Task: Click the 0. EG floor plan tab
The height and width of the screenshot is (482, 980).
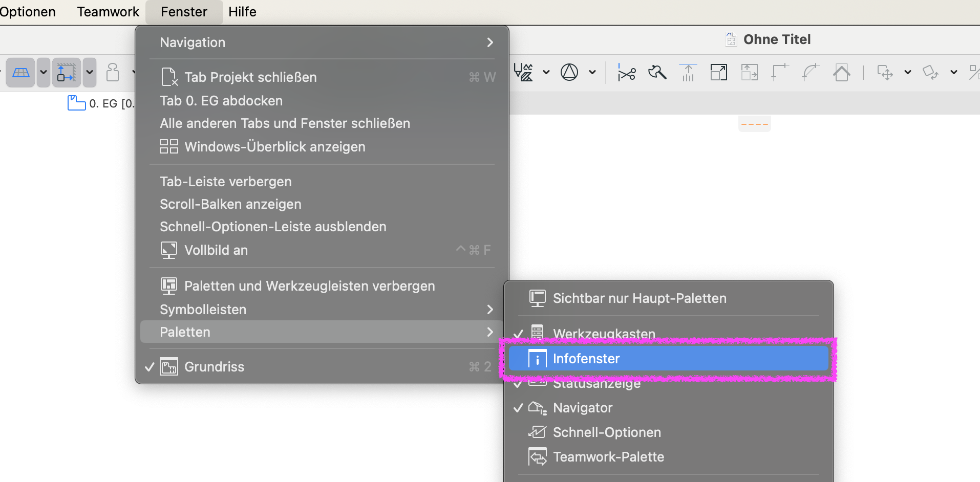Action: (100, 103)
